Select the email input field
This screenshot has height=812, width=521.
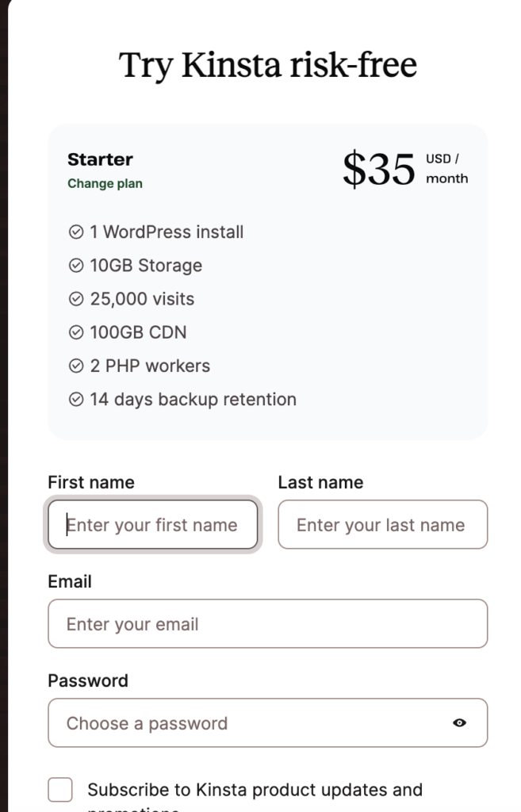pyautogui.click(x=267, y=623)
